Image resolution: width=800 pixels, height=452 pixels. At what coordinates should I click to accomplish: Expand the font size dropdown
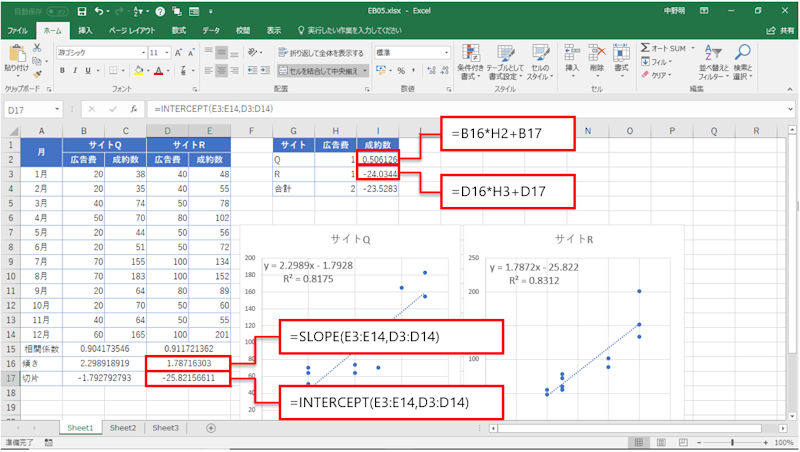coord(170,52)
